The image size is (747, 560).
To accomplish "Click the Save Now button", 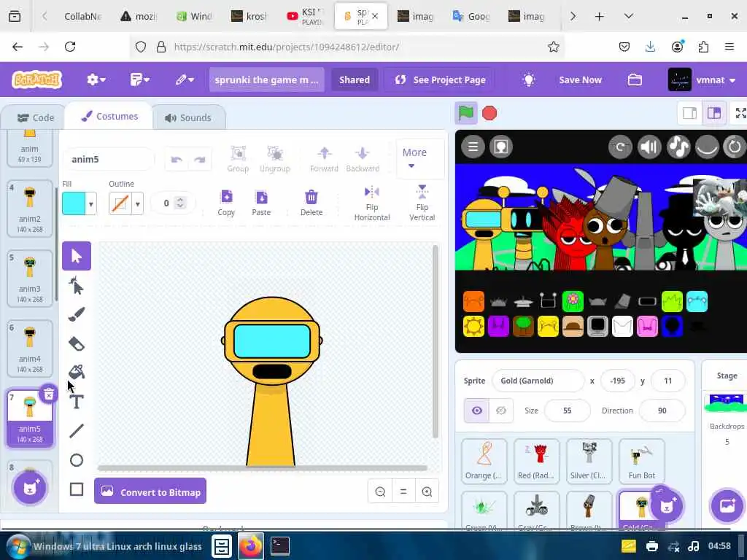I will pos(580,79).
